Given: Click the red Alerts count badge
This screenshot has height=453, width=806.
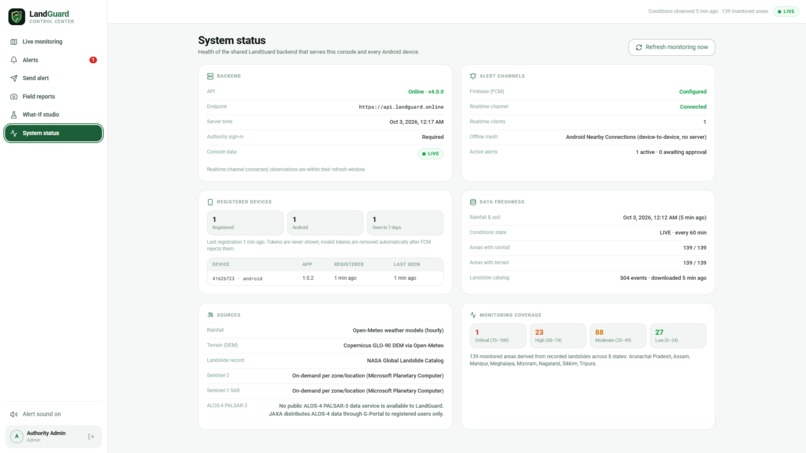Looking at the screenshot, I should click(93, 60).
